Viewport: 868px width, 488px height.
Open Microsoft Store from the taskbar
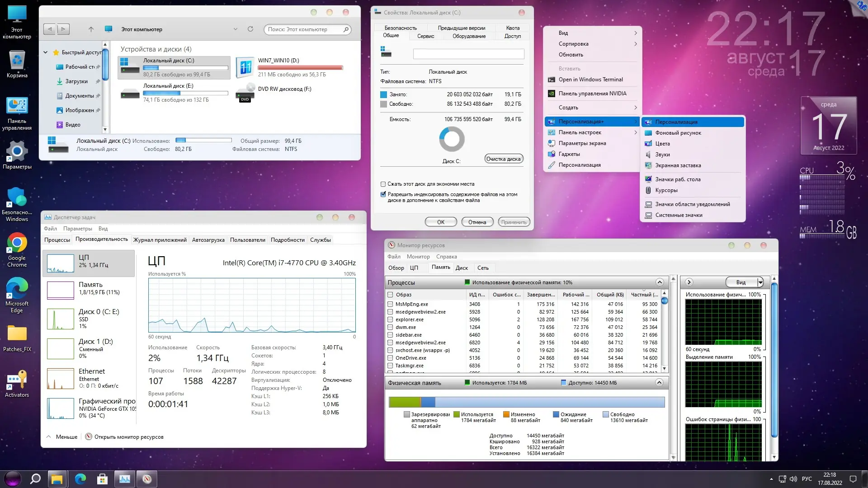tap(103, 479)
